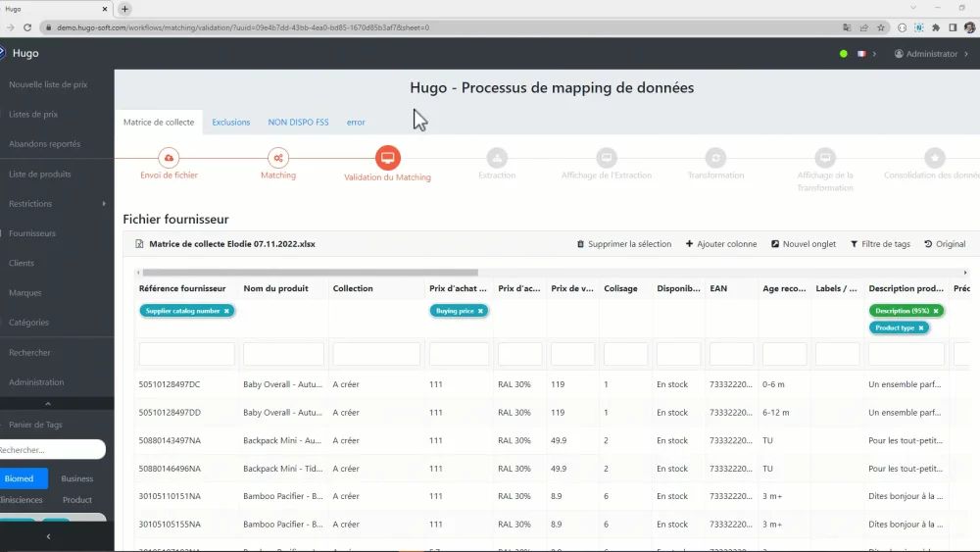Click Original reset button
Image resolution: width=980 pixels, height=552 pixels.
[945, 244]
